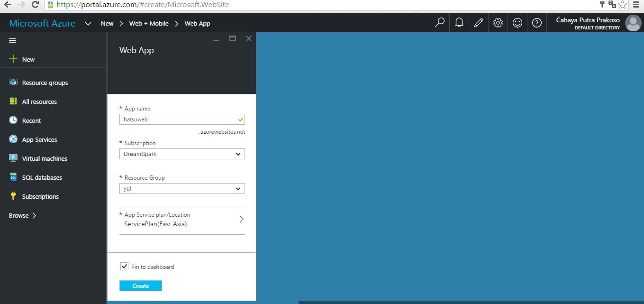Expand dropdown next to Microsoft Azure logo
644x304 pixels.
88,23
